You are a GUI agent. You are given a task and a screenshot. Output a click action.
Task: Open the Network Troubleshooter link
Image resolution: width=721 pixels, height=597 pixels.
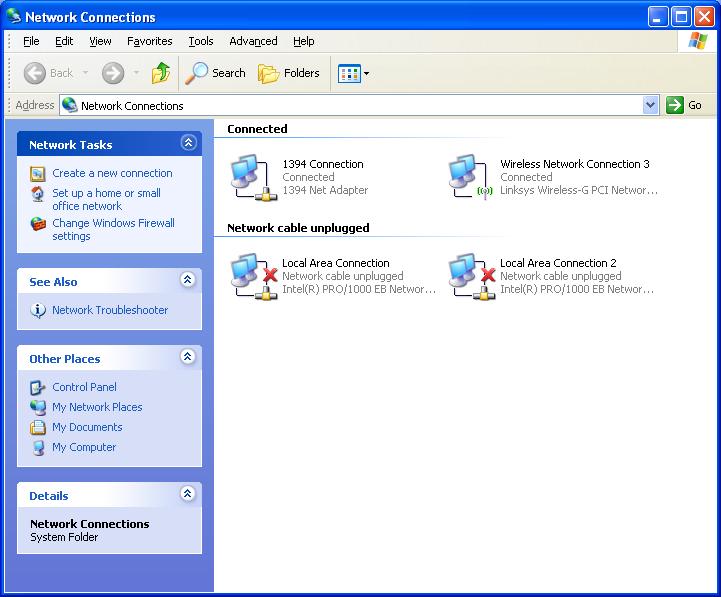point(110,310)
